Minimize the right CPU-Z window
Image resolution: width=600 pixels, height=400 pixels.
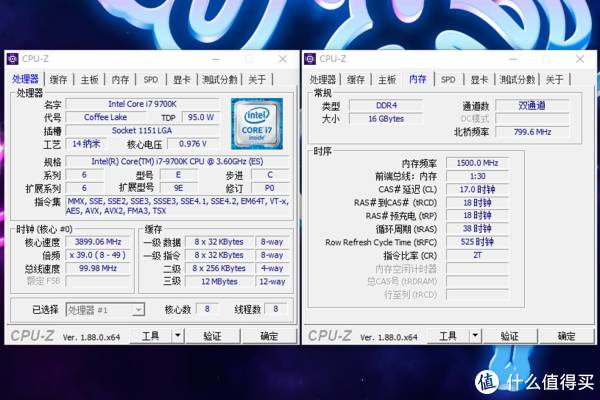pos(513,59)
